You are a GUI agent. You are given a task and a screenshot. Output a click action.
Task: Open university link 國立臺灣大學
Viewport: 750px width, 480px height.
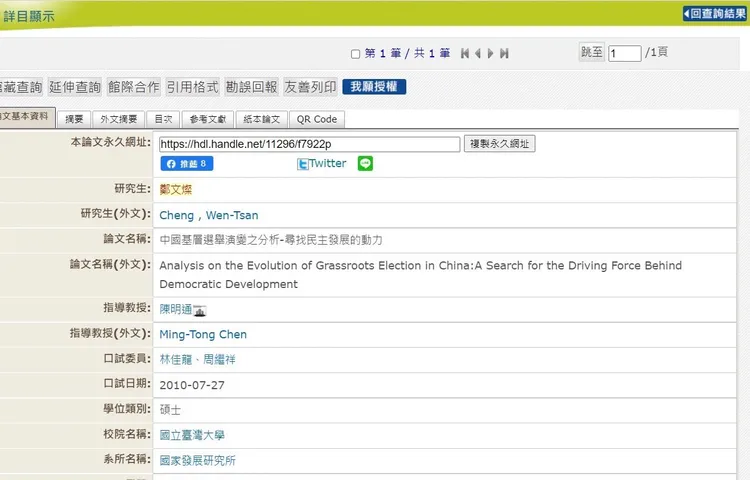192,435
